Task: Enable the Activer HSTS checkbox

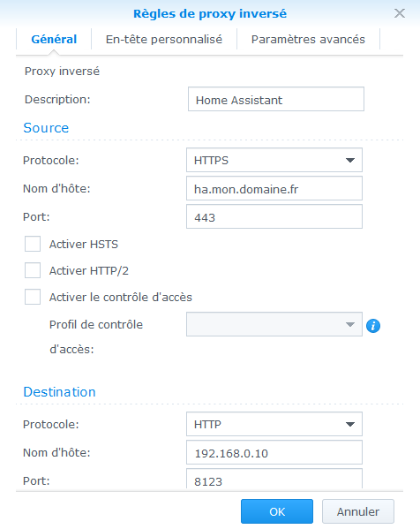Action: (x=33, y=244)
